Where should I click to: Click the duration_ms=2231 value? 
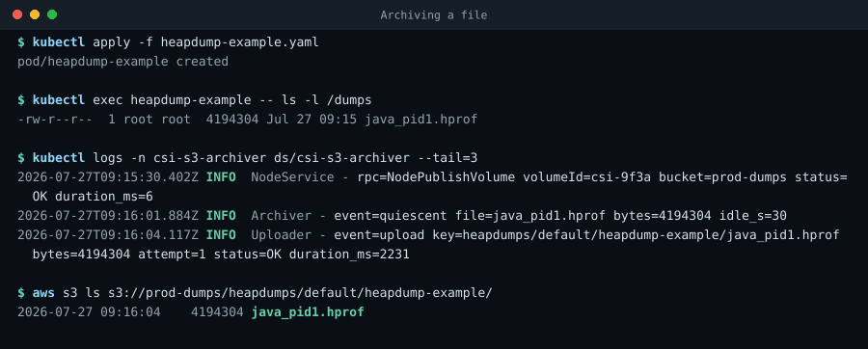[349, 255]
